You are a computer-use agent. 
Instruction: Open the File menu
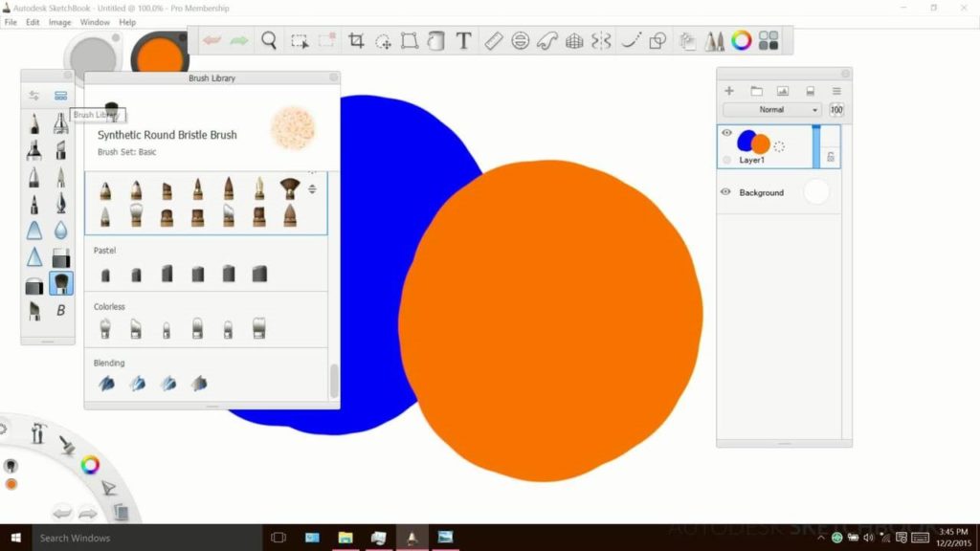(11, 22)
